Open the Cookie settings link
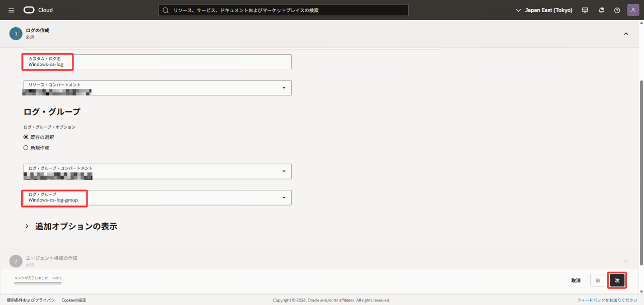 click(x=74, y=300)
